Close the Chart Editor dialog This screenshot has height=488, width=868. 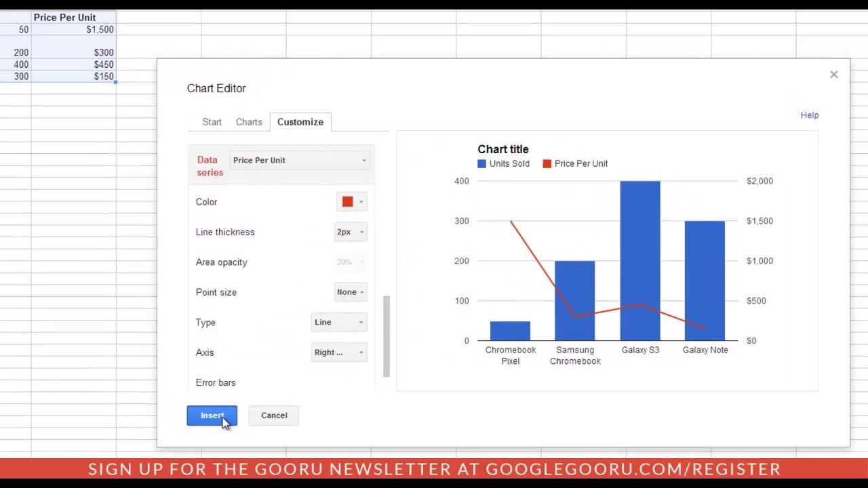coord(833,75)
